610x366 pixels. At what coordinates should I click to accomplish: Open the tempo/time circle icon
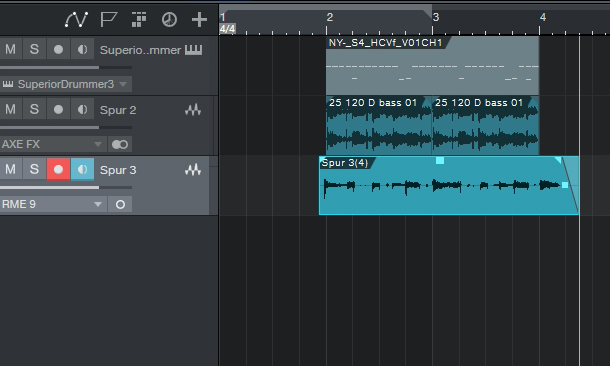[x=169, y=19]
